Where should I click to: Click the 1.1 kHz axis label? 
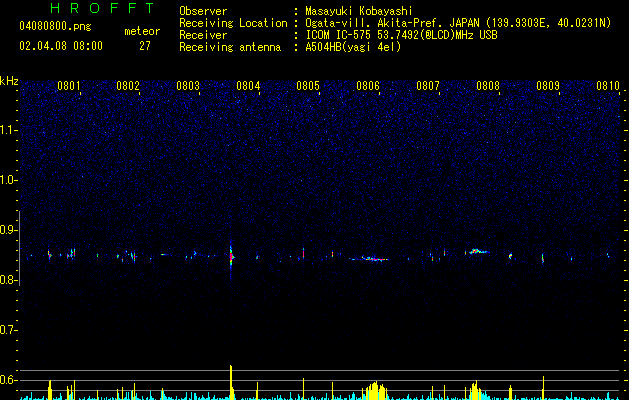click(x=8, y=130)
